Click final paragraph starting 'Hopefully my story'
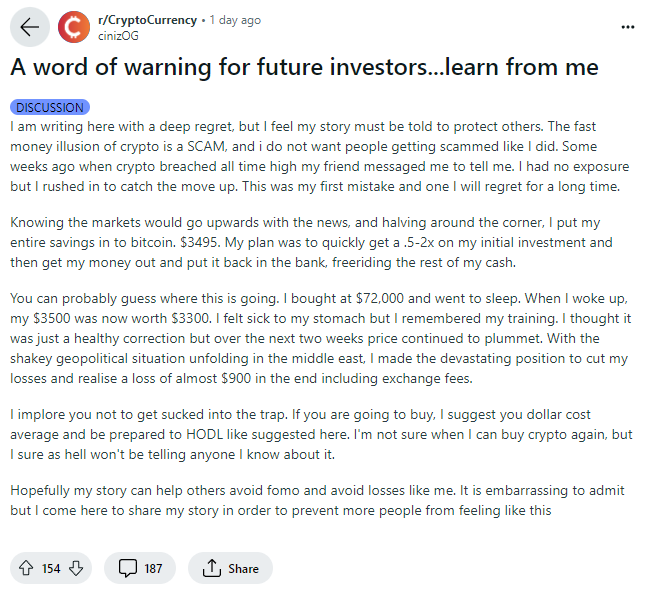647x607 pixels. coord(317,501)
